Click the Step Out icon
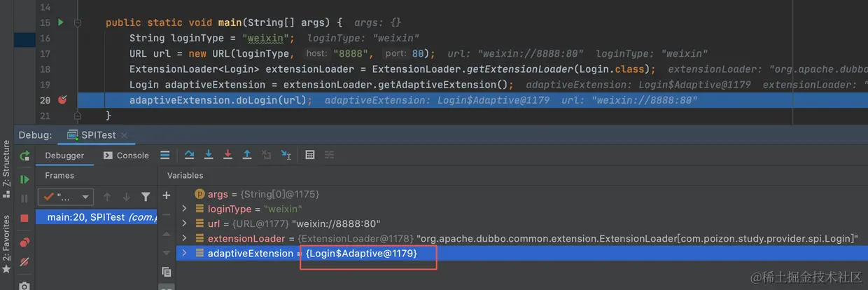This screenshot has width=868, height=290. (x=247, y=156)
